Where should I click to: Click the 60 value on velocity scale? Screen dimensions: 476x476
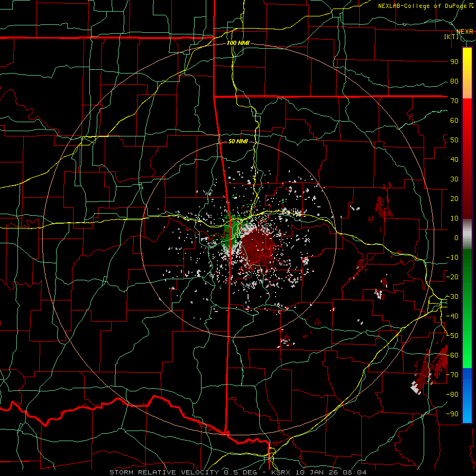tap(454, 120)
